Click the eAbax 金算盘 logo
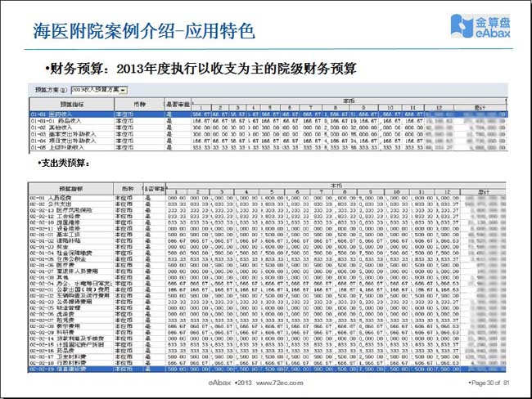Viewport: 532px width, 399px height. [x=480, y=26]
